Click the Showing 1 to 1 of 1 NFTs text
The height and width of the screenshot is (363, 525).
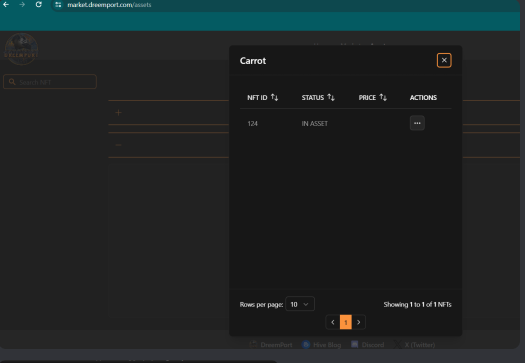417,304
